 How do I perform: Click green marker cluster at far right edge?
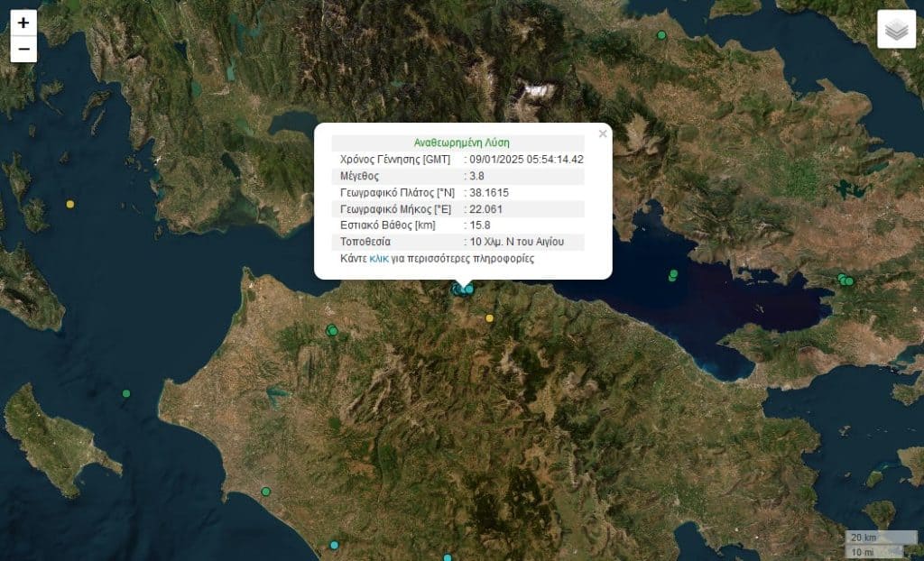point(845,280)
